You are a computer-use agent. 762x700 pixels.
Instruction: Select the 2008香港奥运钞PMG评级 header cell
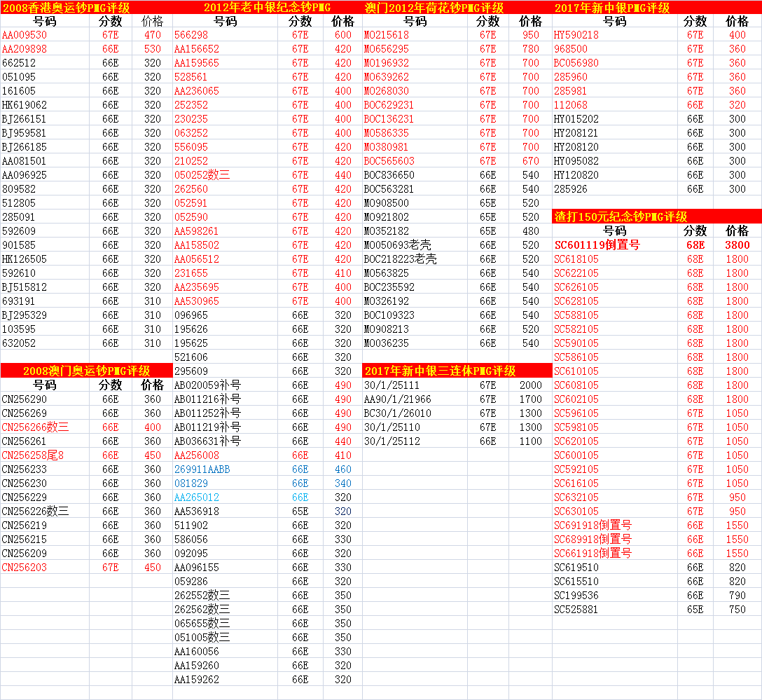[76, 8]
